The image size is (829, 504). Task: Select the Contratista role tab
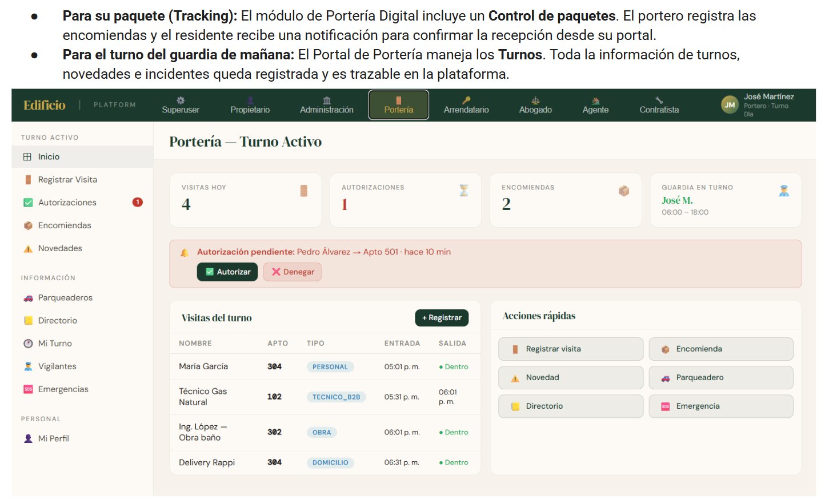pyautogui.click(x=659, y=105)
